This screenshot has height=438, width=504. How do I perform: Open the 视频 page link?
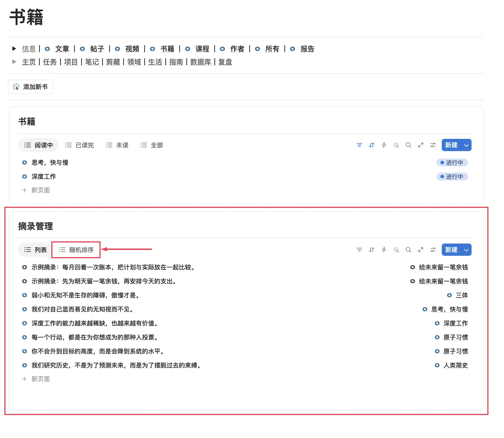point(132,49)
